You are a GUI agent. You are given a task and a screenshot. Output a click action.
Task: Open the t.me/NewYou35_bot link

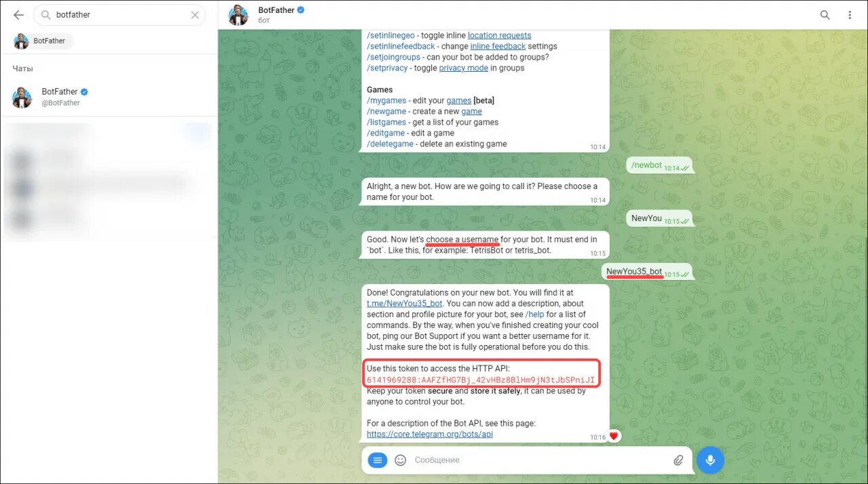point(405,304)
